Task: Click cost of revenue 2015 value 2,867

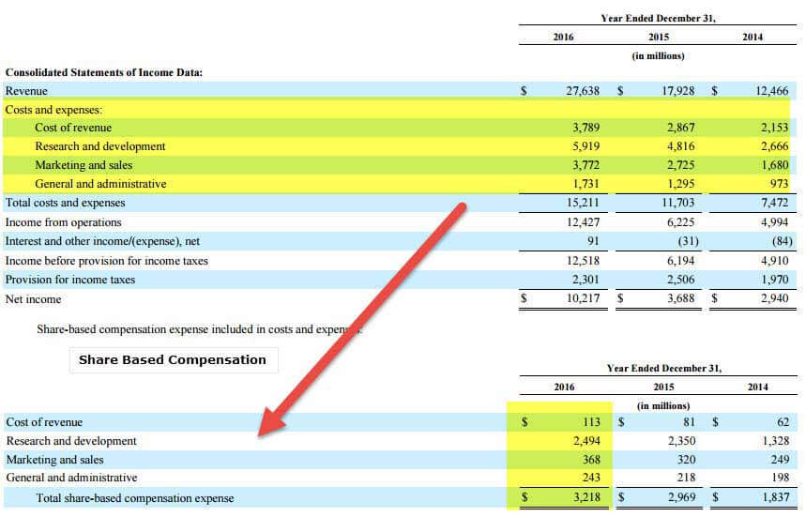Action: (x=680, y=128)
